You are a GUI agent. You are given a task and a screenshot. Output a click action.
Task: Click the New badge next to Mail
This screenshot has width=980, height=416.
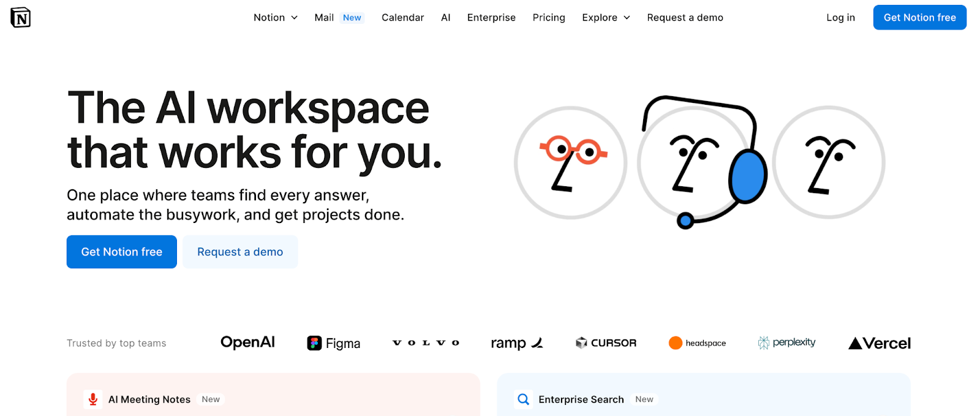(352, 18)
